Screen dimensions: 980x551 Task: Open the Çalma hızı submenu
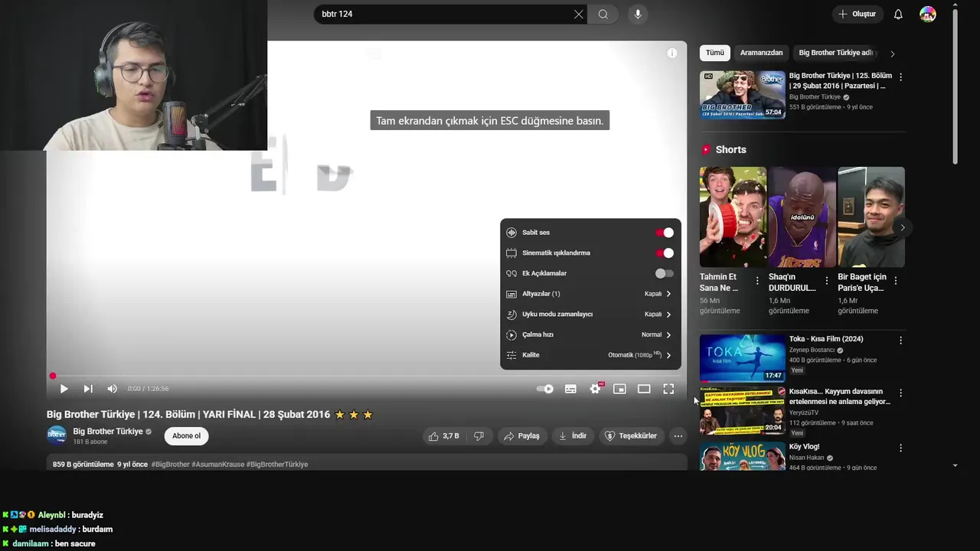coord(590,334)
